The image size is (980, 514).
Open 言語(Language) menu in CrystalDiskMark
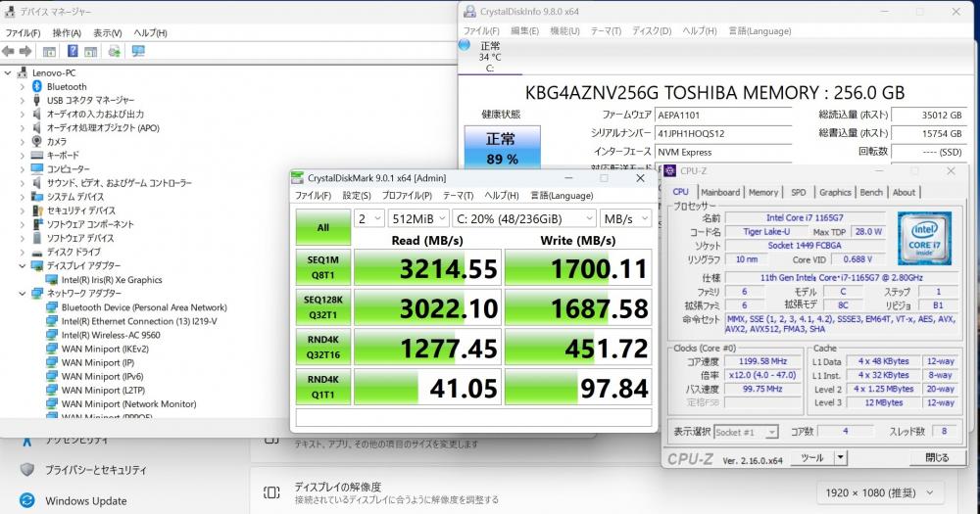pos(562,196)
